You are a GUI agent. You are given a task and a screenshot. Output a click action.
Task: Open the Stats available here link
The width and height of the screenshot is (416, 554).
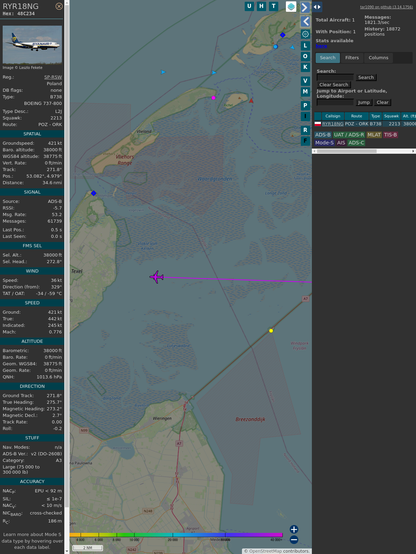click(321, 46)
